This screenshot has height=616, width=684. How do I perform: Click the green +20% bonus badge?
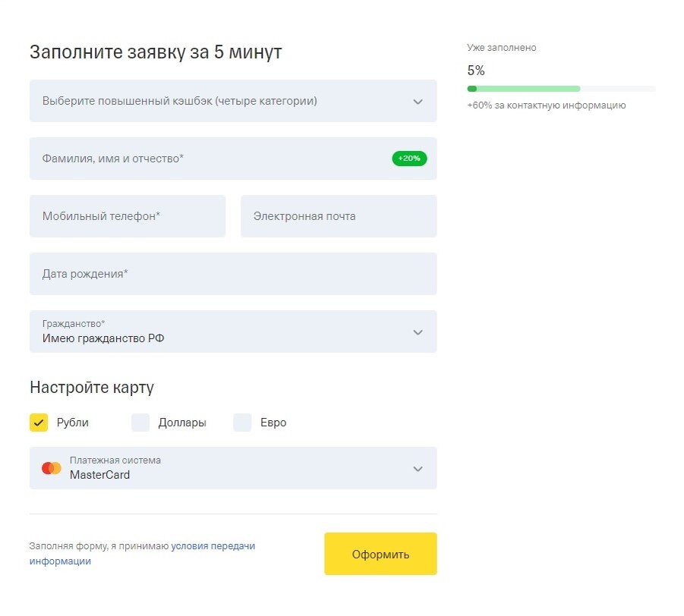[409, 159]
